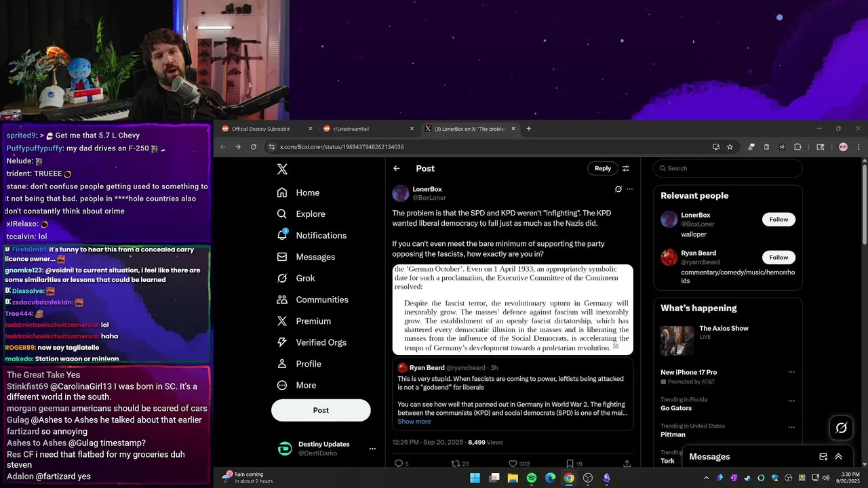Close the LonerBox on X tab
868x488 pixels.
point(513,129)
